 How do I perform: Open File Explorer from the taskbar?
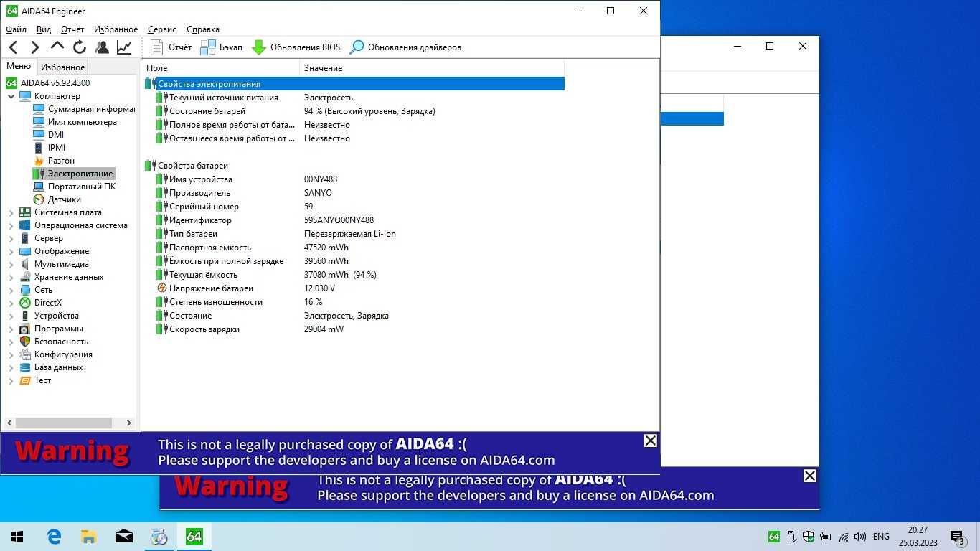88,537
